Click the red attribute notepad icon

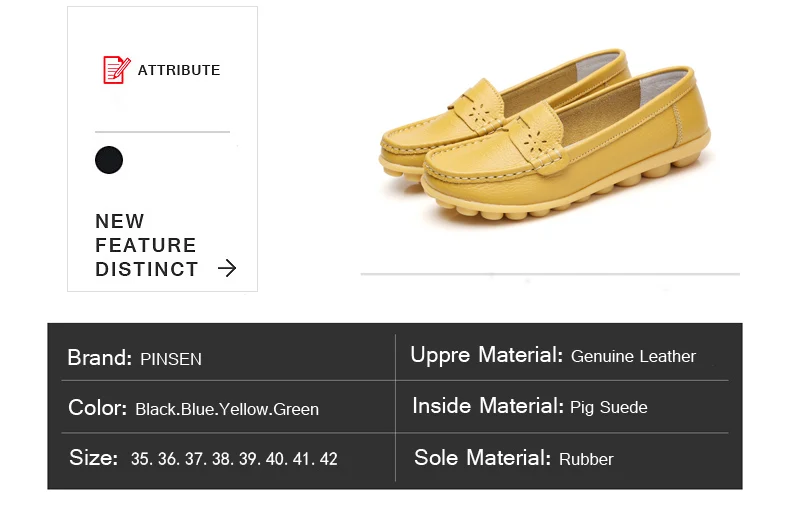[x=116, y=70]
